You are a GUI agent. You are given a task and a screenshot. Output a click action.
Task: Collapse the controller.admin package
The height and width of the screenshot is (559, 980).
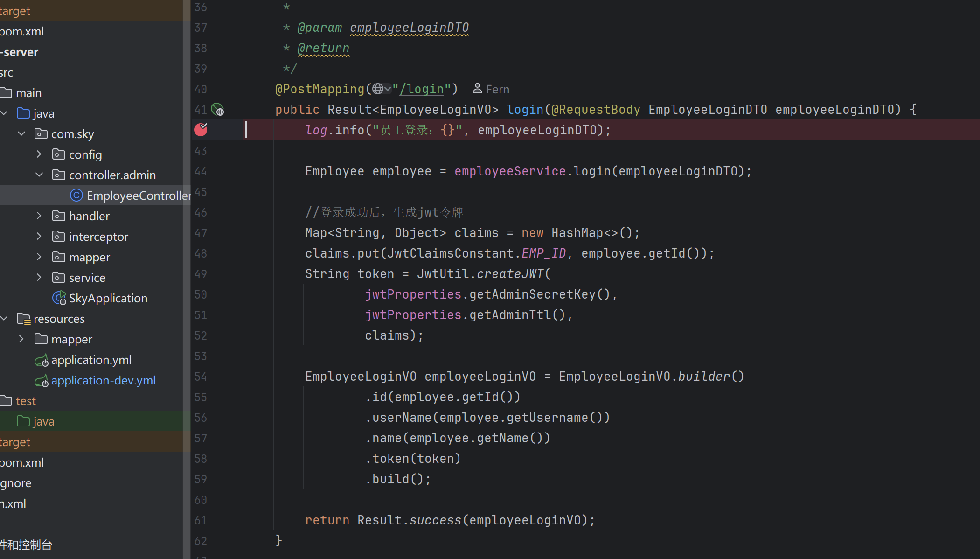[x=39, y=175]
